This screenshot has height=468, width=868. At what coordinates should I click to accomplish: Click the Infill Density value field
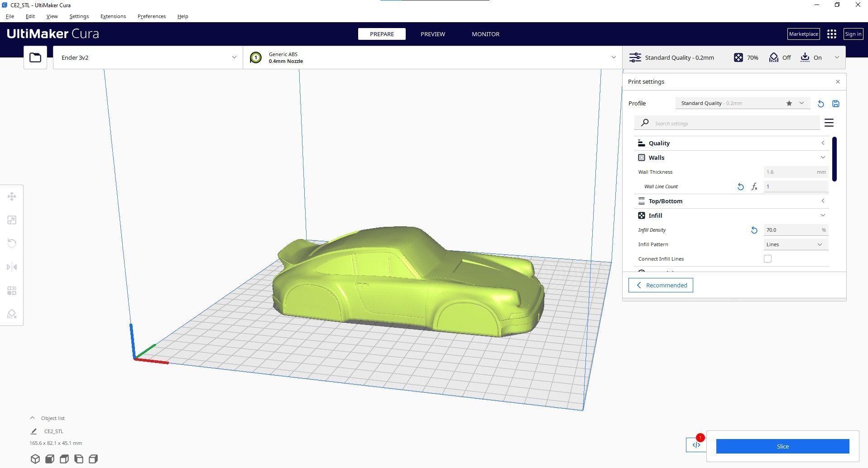(x=796, y=230)
